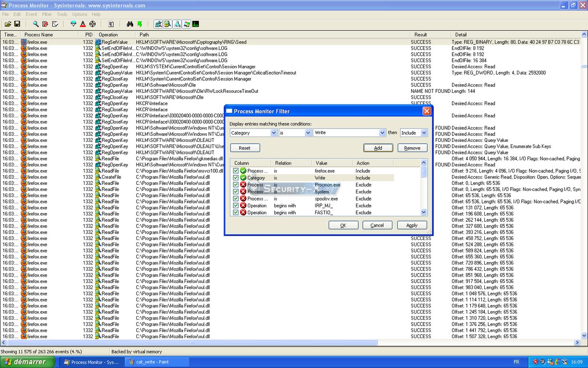The image size is (588, 368).
Task: Click the green include icon beside firefox.exe filter
Action: point(243,171)
